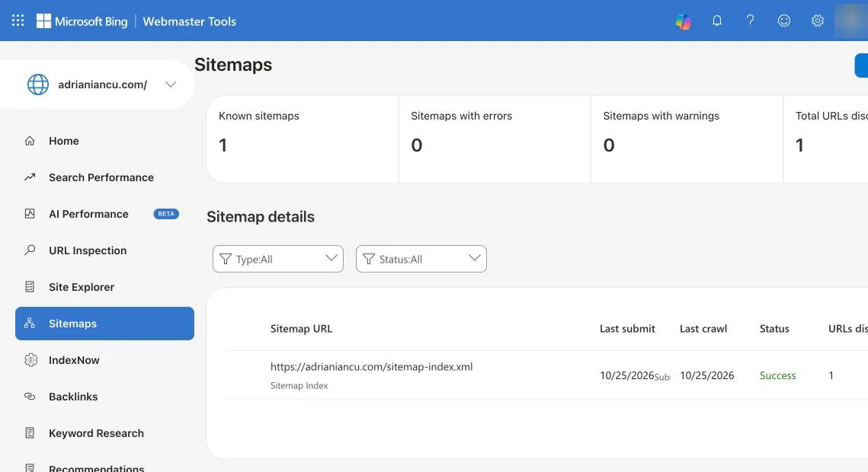Click the Known sitemaps card

[x=303, y=139]
